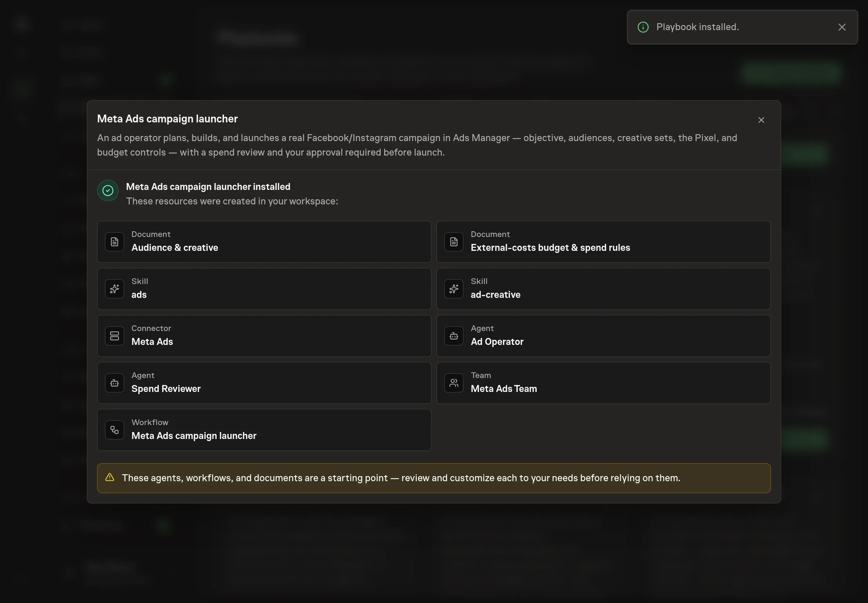Open the Ad Operator agent name

tap(497, 342)
